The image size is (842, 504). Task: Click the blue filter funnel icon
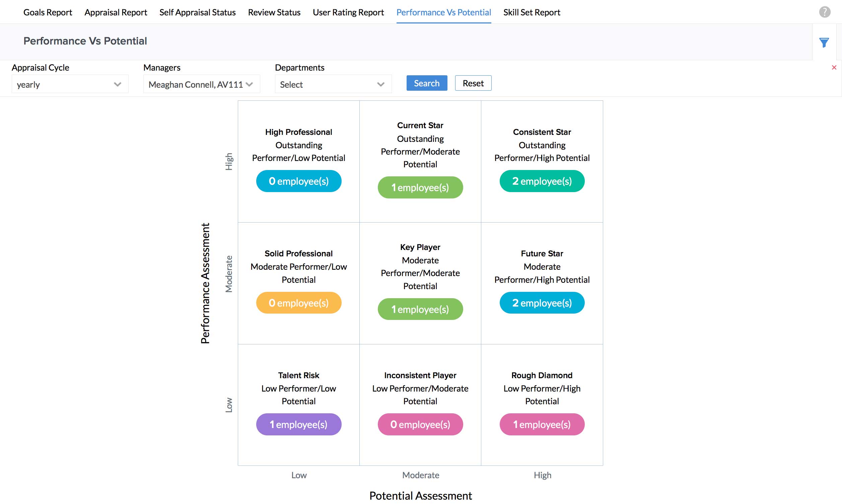coord(824,43)
